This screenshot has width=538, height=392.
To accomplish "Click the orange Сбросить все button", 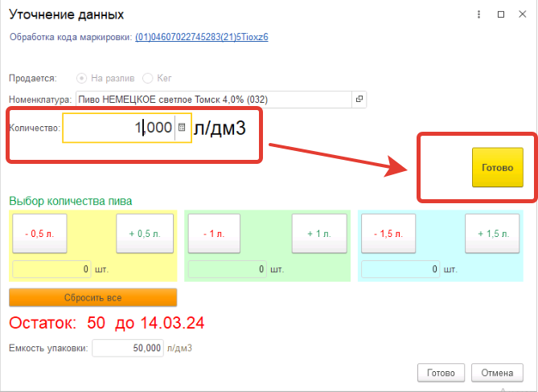I will click(93, 297).
